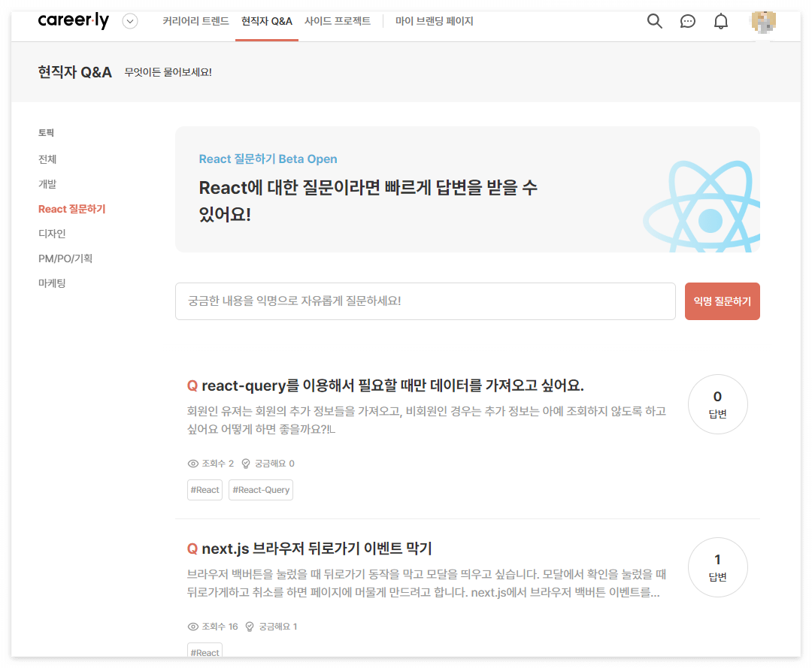
Task: Click the react-query question description text
Action: [x=426, y=420]
